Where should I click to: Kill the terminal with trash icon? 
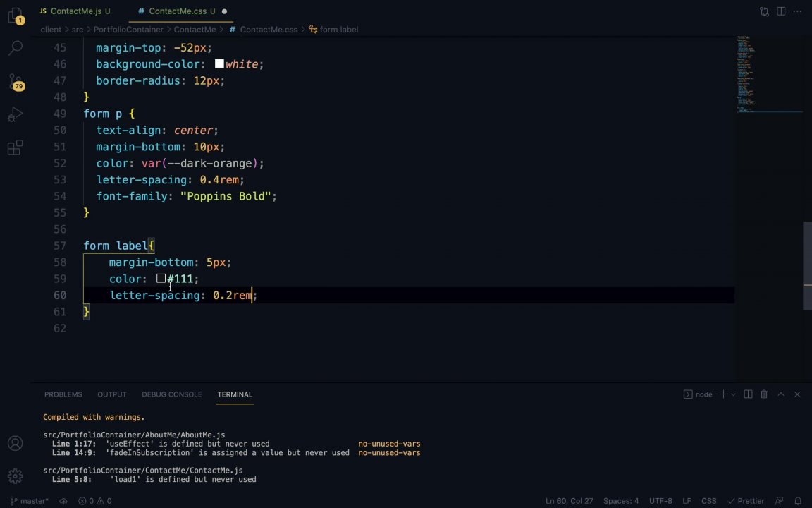(x=764, y=394)
